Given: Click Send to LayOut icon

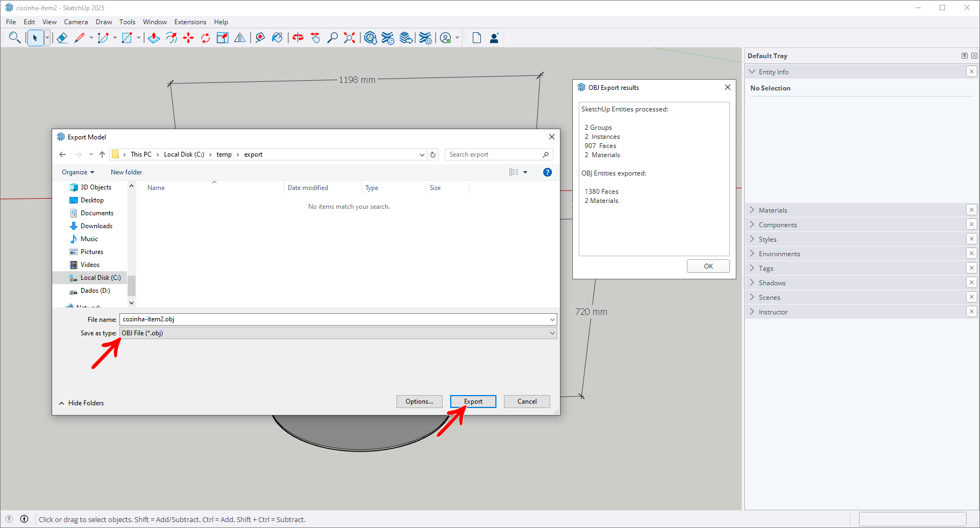Looking at the screenshot, I should coord(407,38).
